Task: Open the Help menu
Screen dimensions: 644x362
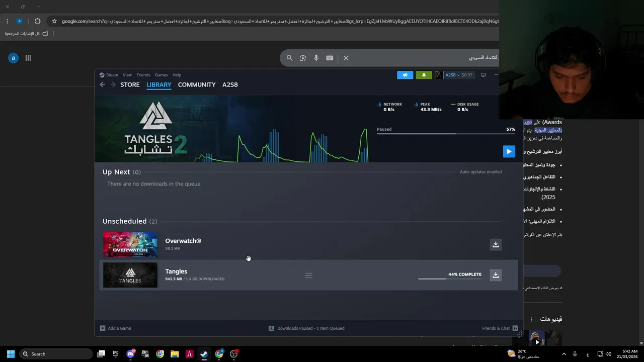Action: tap(177, 75)
